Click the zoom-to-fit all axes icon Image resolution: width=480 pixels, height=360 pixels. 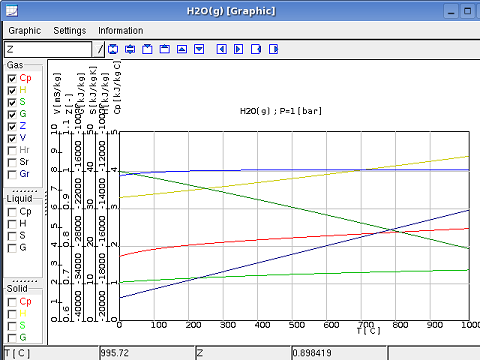point(113,49)
